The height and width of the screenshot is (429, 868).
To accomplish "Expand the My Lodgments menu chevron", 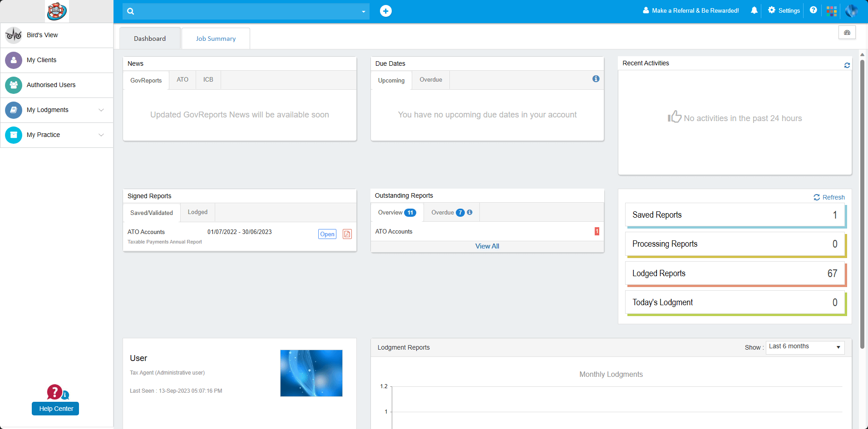I will [x=101, y=110].
